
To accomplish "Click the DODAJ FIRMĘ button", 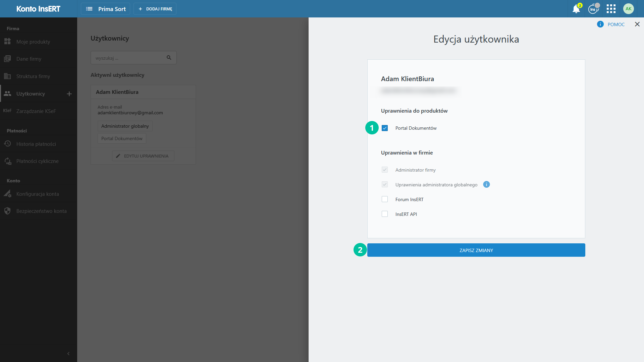I will click(155, 9).
